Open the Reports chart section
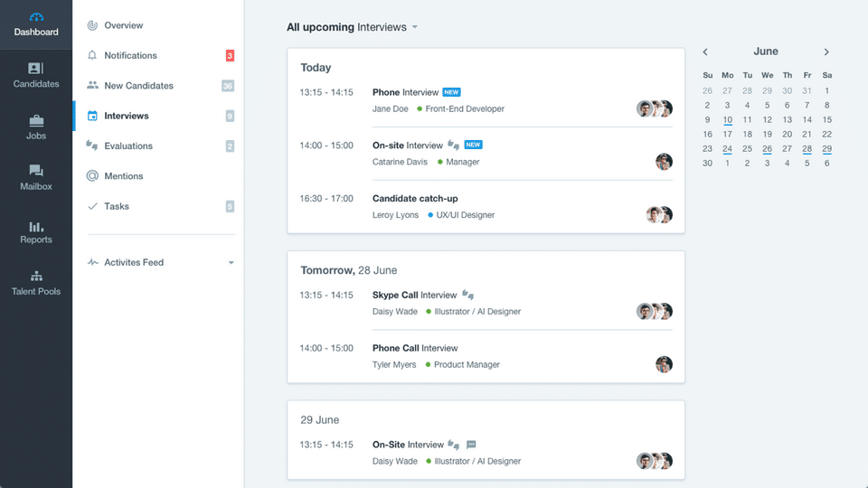868x488 pixels. (36, 232)
